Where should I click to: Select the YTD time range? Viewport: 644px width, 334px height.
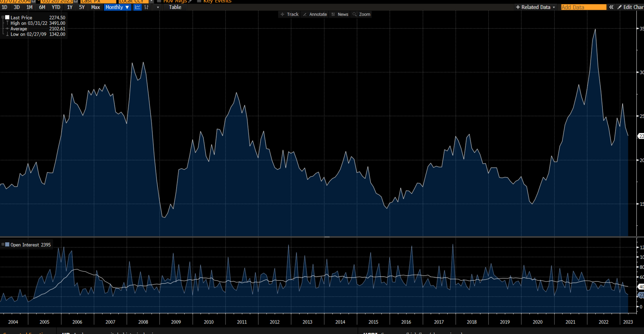click(56, 7)
